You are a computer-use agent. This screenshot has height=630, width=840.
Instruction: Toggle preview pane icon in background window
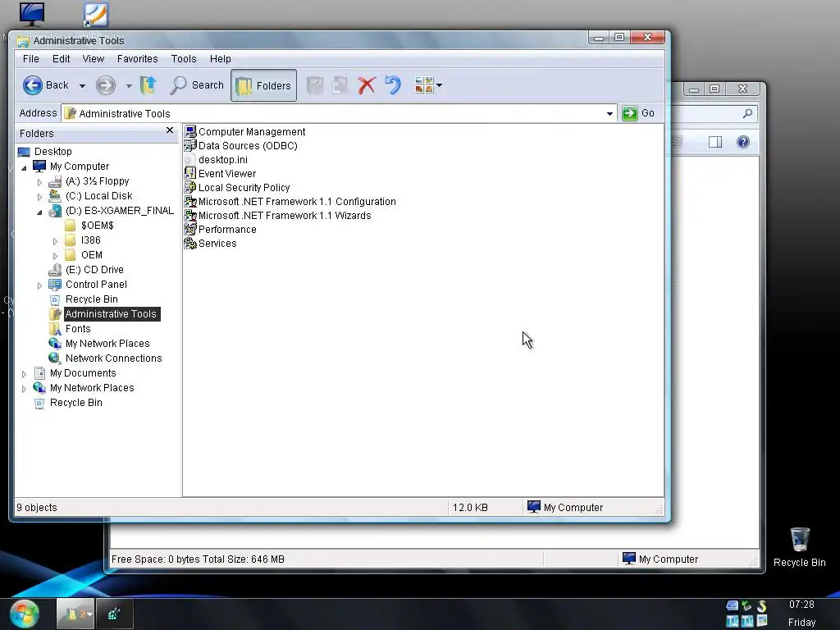(715, 141)
